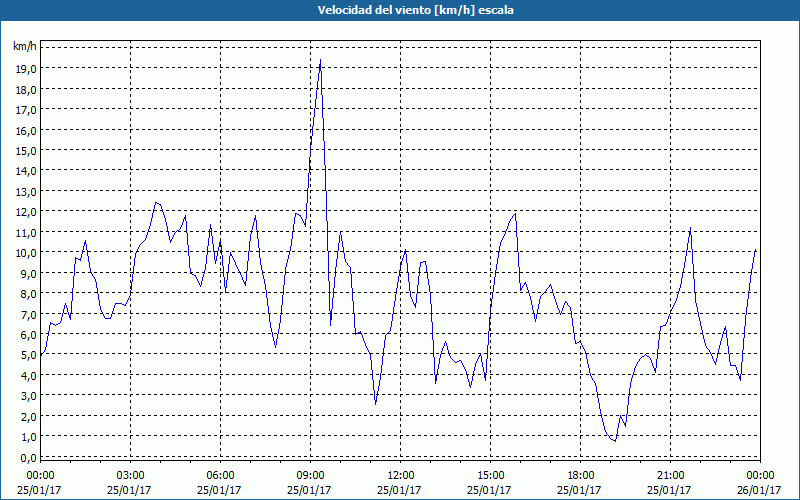Click the 09:00 time label
This screenshot has width=800, height=500.
click(x=310, y=476)
